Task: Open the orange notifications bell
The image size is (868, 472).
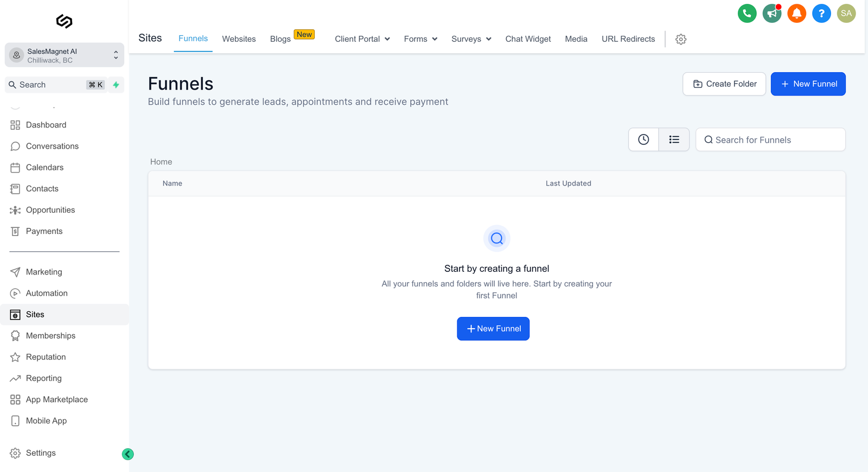Action: coord(796,14)
